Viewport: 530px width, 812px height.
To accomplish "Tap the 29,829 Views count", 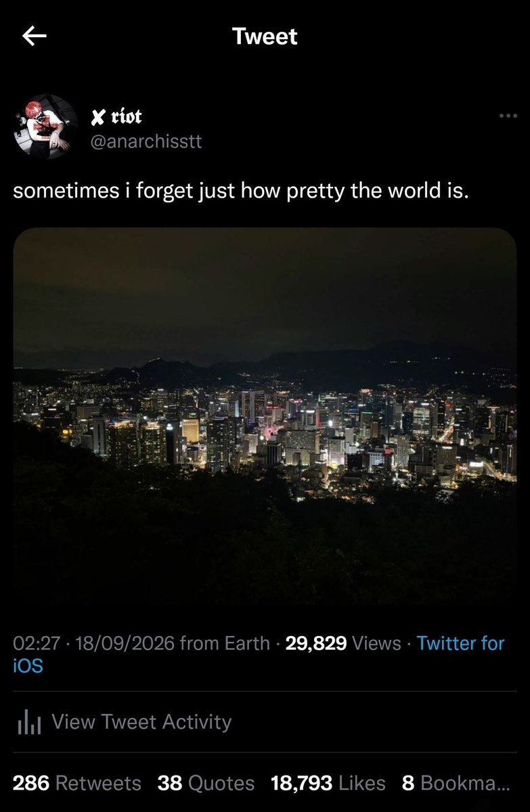I will [x=343, y=644].
